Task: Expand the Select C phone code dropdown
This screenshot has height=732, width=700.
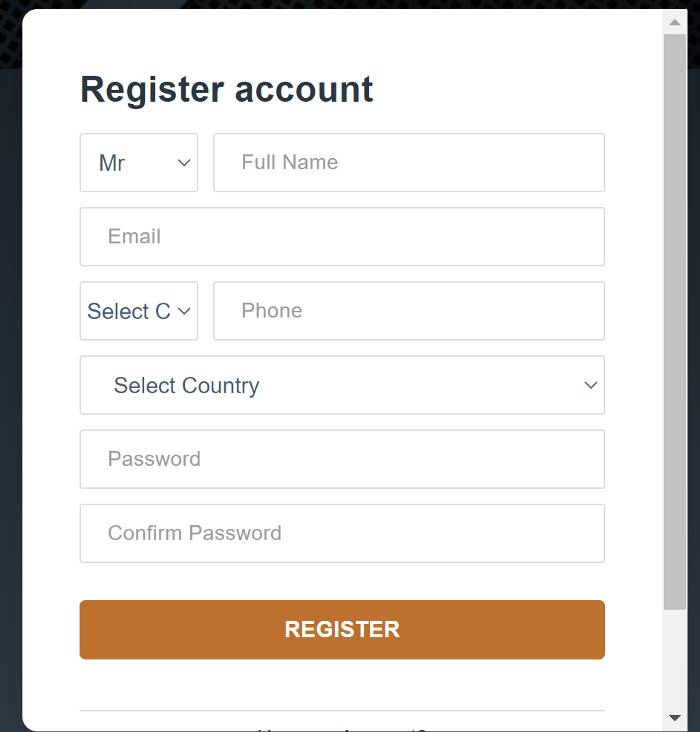Action: (x=129, y=311)
